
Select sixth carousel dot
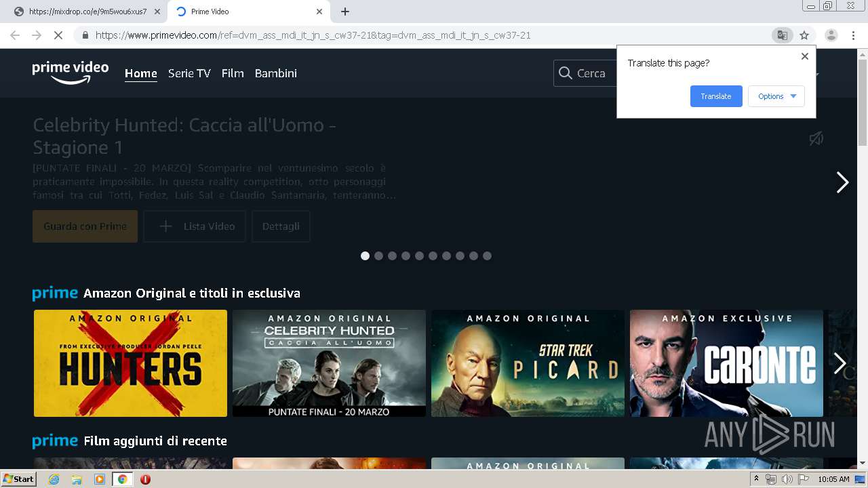pos(433,256)
